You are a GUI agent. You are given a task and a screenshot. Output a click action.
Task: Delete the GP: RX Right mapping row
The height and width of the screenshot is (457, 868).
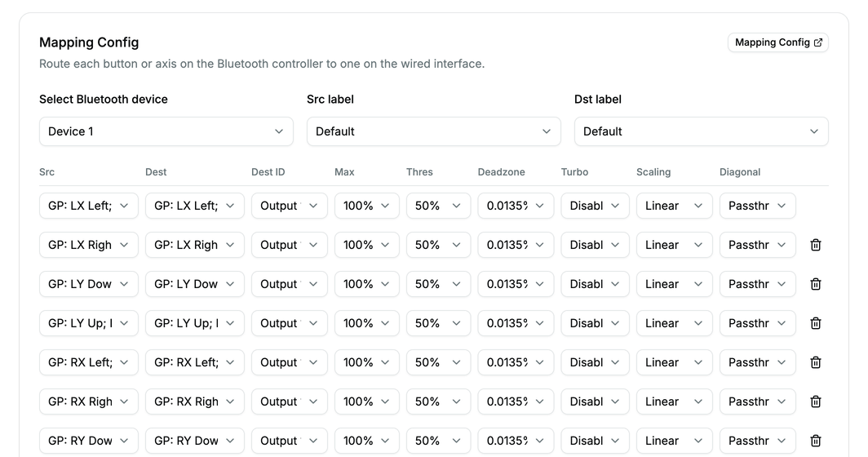pos(816,402)
